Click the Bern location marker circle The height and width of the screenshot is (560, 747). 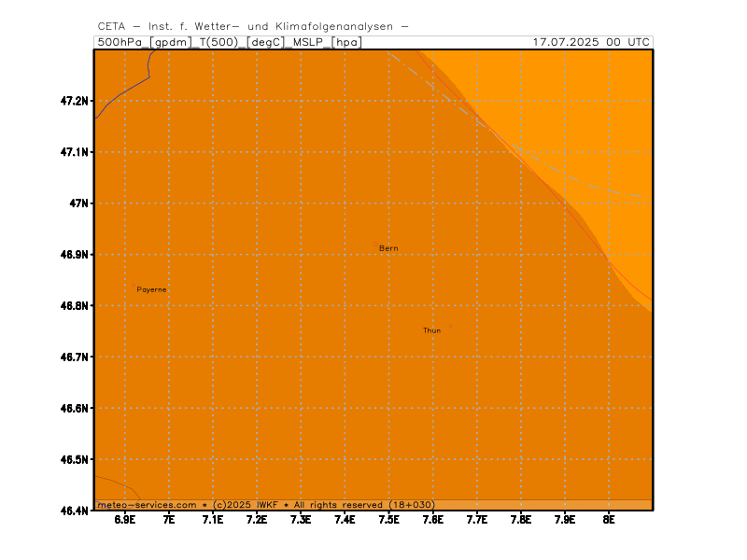[x=376, y=245]
